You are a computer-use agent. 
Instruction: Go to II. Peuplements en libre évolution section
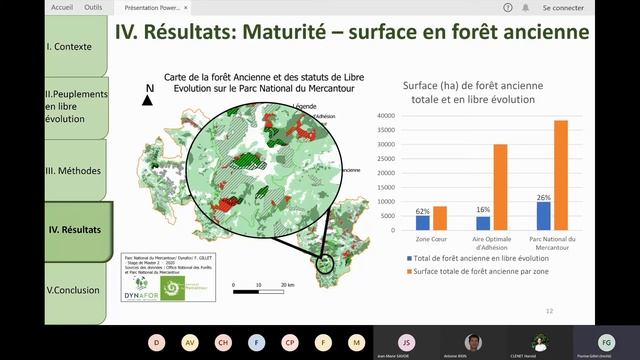[76, 107]
